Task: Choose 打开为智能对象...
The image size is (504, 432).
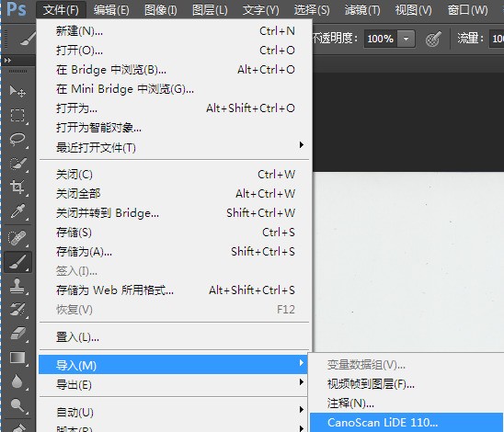Action: click(x=175, y=128)
